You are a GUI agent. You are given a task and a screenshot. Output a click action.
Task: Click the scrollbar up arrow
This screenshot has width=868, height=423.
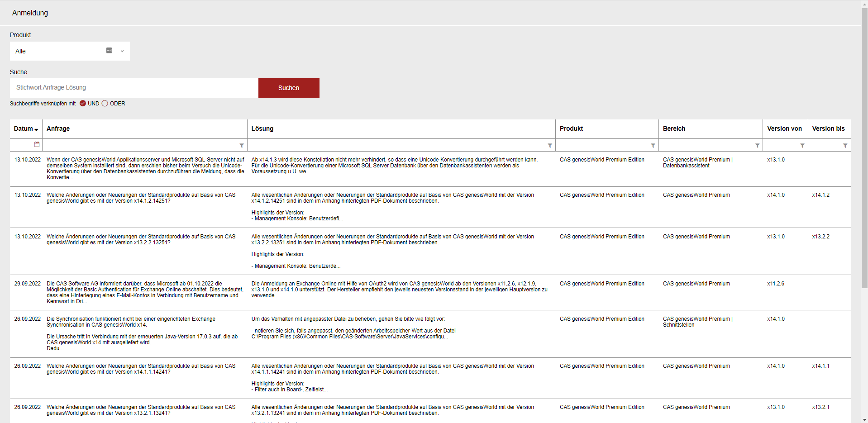click(864, 4)
